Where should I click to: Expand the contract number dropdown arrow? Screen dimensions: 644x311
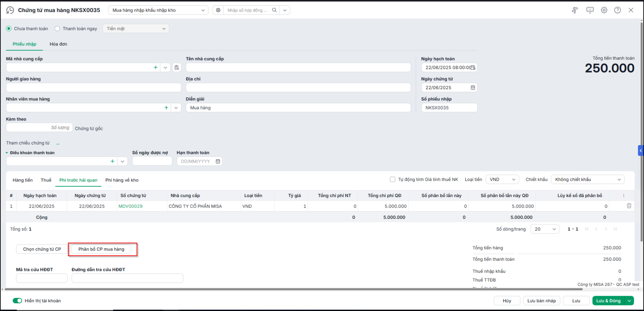(x=285, y=10)
